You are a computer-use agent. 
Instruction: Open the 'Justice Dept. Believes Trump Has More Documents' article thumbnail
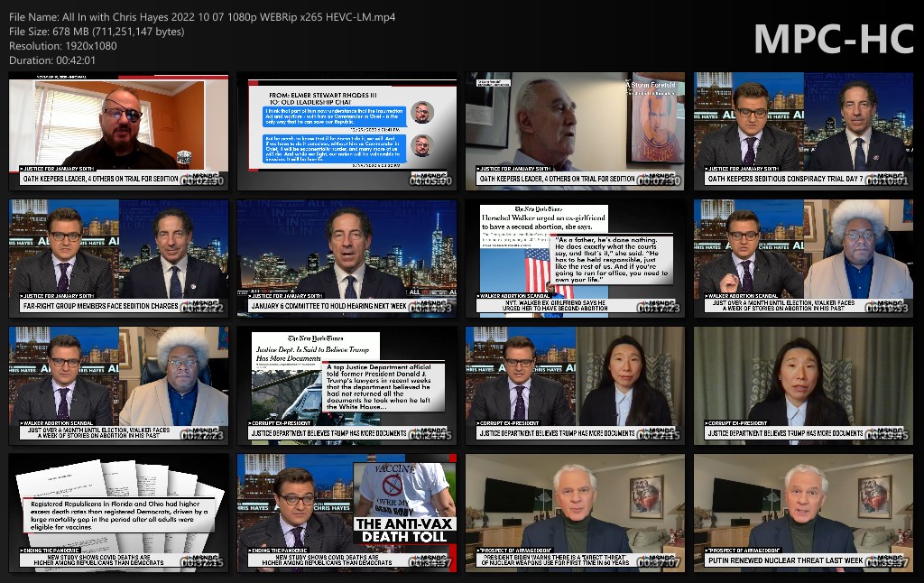[347, 385]
